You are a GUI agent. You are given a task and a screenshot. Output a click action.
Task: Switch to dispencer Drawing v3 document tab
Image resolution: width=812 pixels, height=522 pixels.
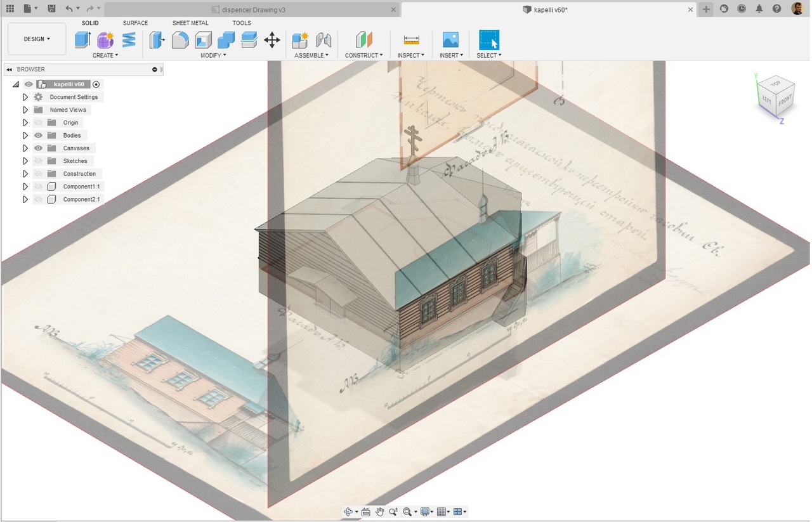tap(253, 10)
